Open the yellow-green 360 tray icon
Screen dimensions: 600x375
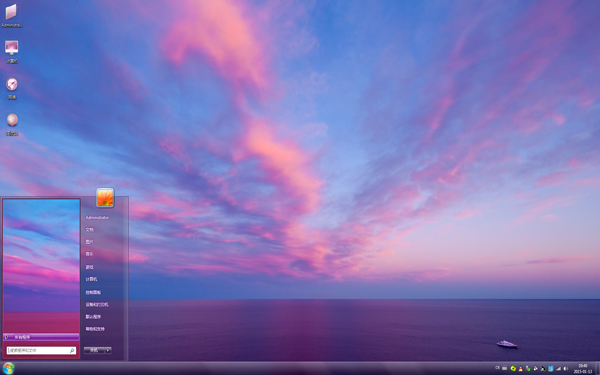(x=513, y=368)
